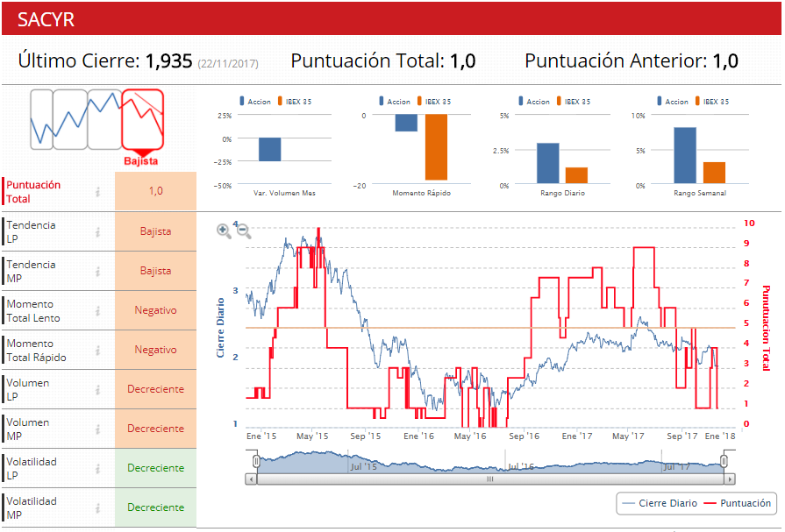Click the Volatilidad MP row label
The image size is (785, 532).
31,508
